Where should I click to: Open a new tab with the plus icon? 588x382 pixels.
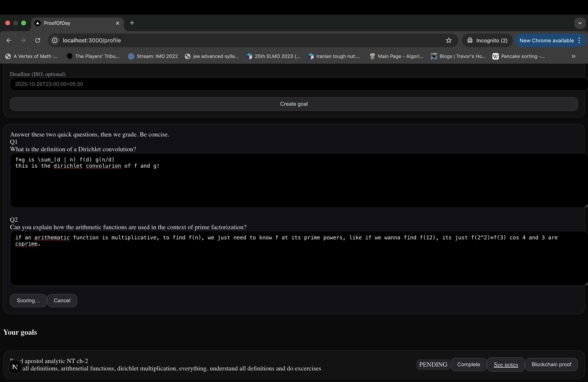tap(132, 23)
